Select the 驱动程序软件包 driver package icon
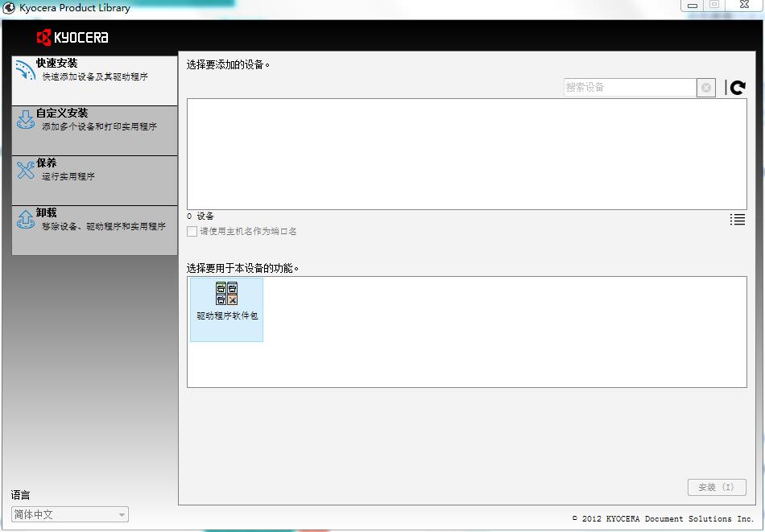Viewport: 765px width, 532px height. (227, 310)
